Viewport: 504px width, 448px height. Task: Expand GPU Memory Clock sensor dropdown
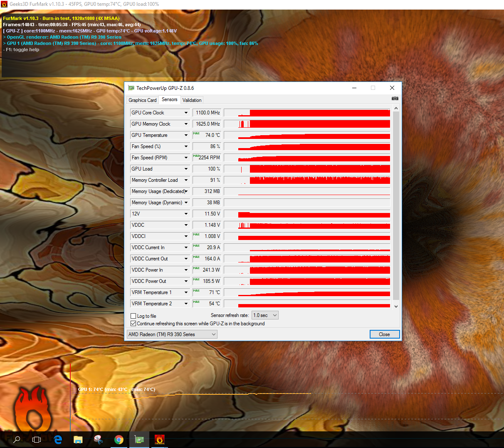[186, 124]
